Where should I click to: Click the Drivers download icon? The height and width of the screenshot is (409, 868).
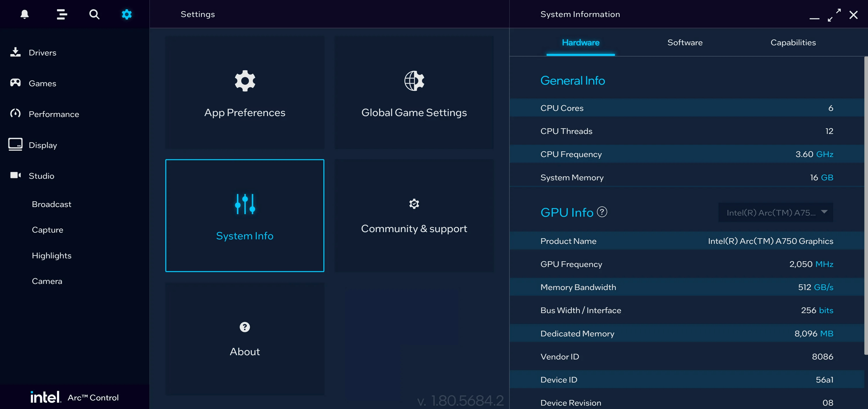tap(15, 52)
